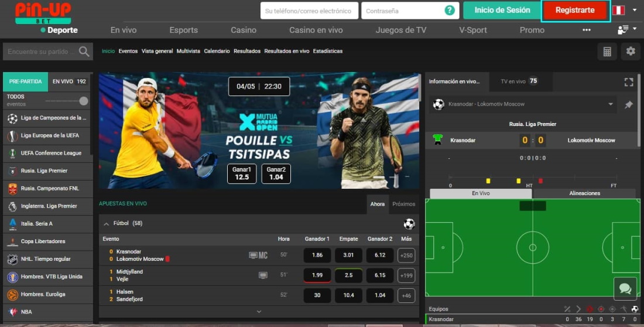Click the soccer ball stat icon in Equipos row
The width and height of the screenshot is (644, 327).
635,309
